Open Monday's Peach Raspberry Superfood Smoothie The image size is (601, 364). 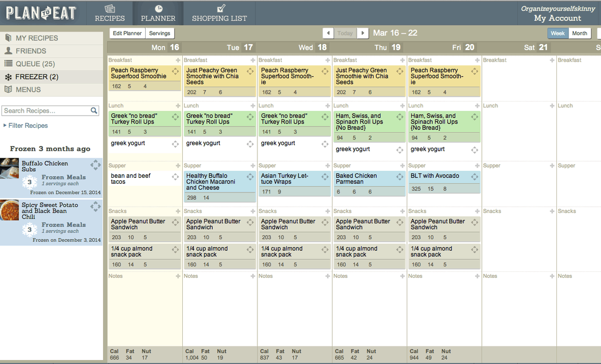139,73
